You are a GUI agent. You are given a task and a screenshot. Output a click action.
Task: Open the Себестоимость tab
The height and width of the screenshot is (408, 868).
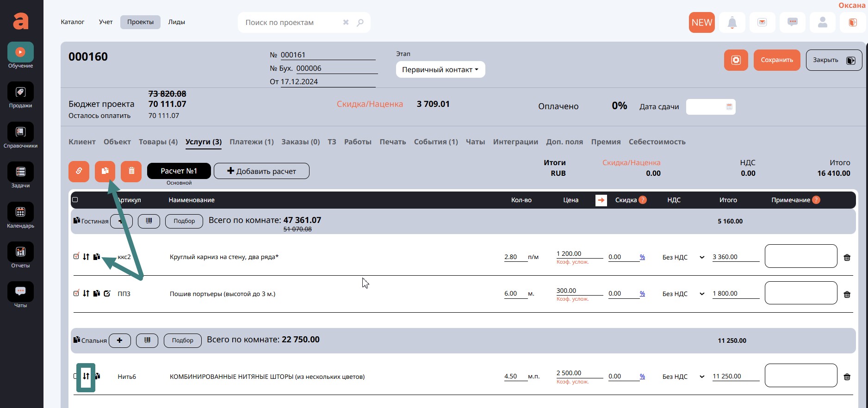tap(657, 142)
